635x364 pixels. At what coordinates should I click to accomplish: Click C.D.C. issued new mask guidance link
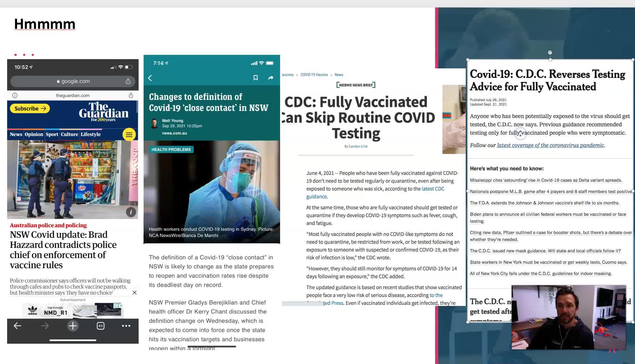545,251
